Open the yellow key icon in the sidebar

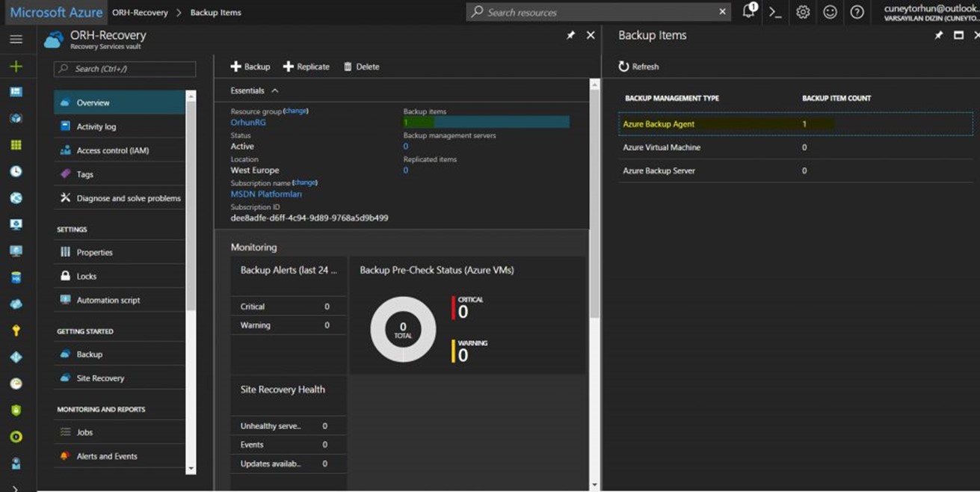point(16,330)
